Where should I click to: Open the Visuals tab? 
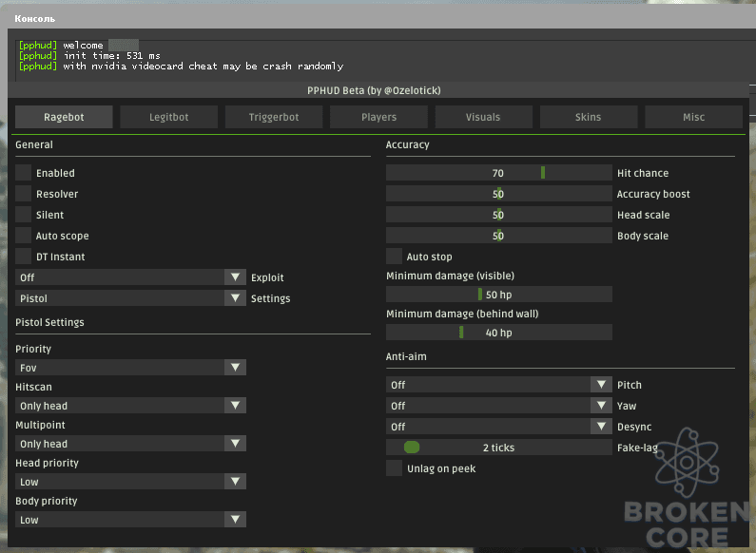coord(484,117)
